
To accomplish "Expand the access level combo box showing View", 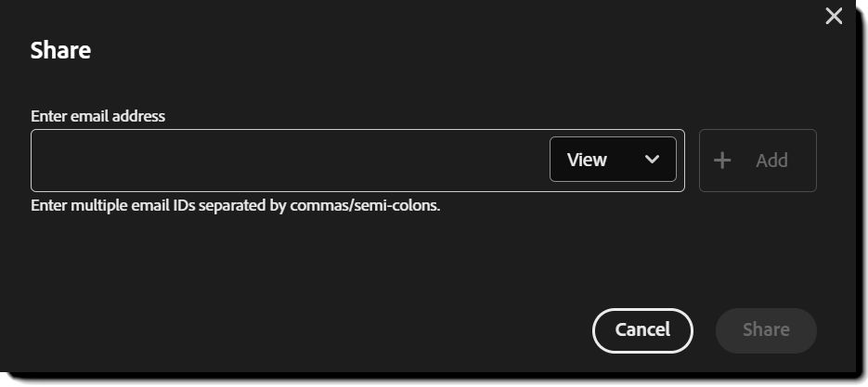I will (x=613, y=160).
